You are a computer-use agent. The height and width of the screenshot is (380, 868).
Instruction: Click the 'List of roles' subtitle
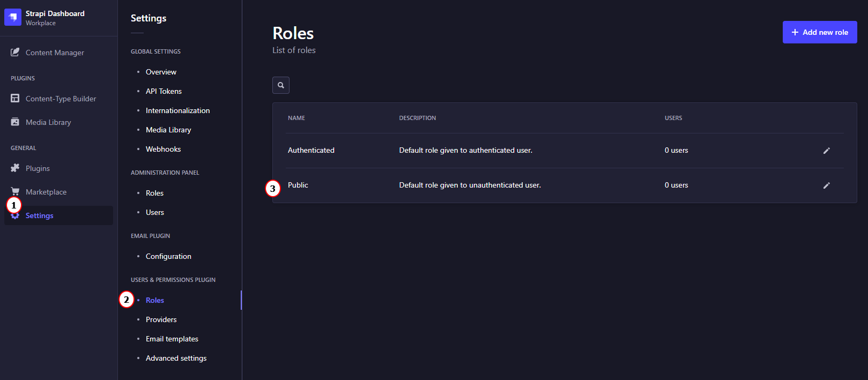[x=294, y=50]
